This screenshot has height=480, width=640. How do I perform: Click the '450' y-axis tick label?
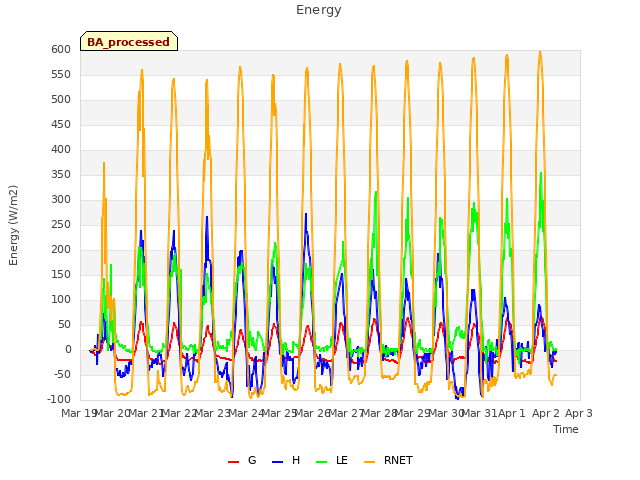click(61, 124)
